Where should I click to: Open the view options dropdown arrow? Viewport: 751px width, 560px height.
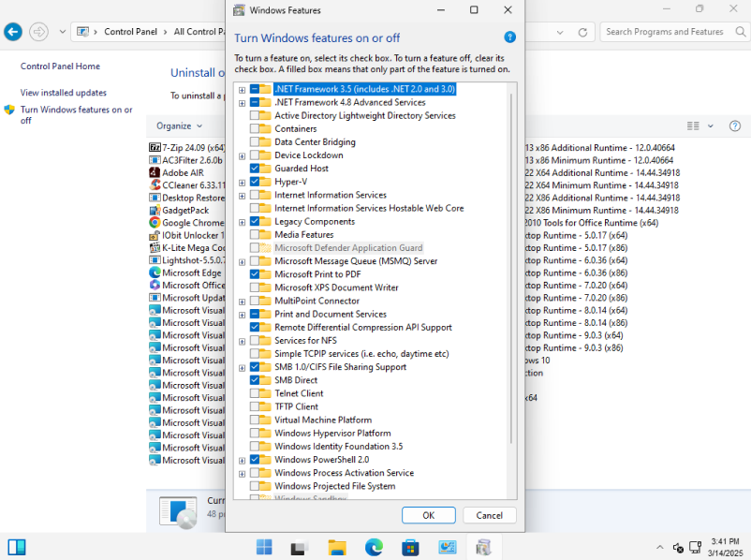click(x=711, y=126)
